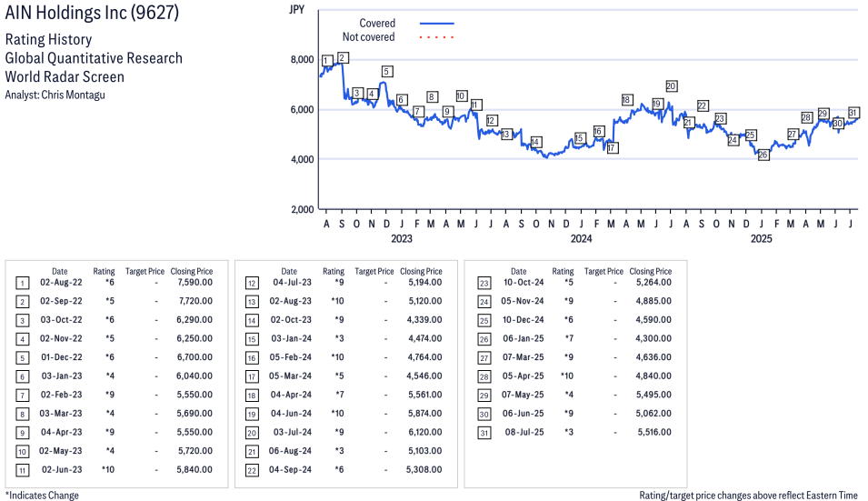Click the closing price 4,840.00
This screenshot has width=868, height=501.
pyautogui.click(x=653, y=376)
